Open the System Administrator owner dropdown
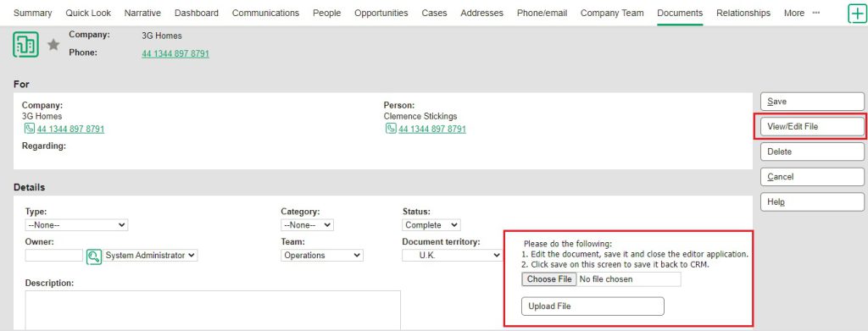 [150, 256]
